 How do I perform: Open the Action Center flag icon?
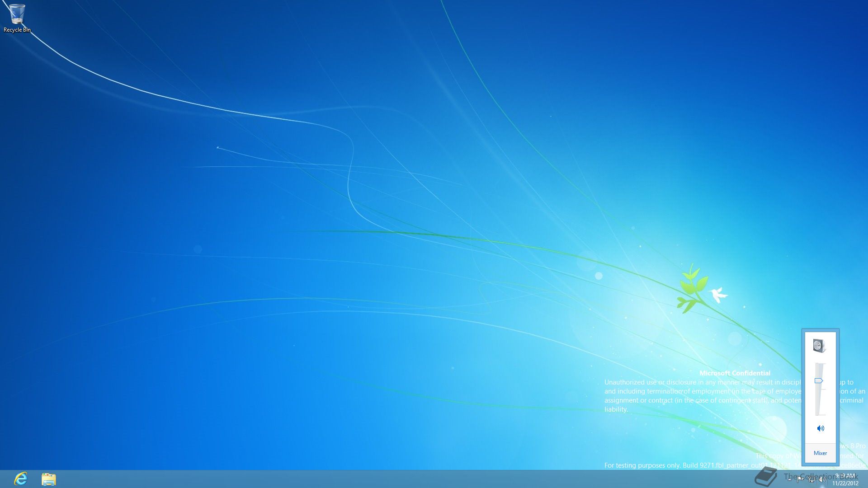click(x=800, y=479)
